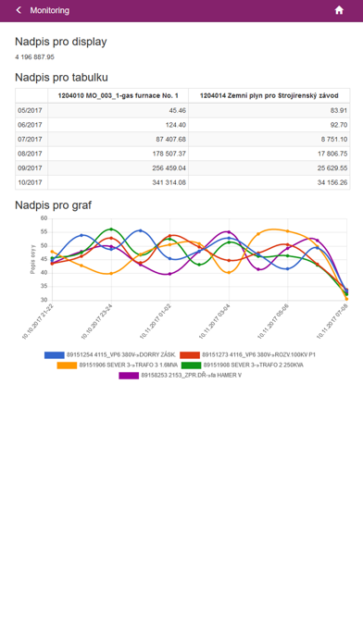363x644 pixels.
Task: Toggle purple legend 89158253 HAMER V
Action: pyautogui.click(x=180, y=375)
